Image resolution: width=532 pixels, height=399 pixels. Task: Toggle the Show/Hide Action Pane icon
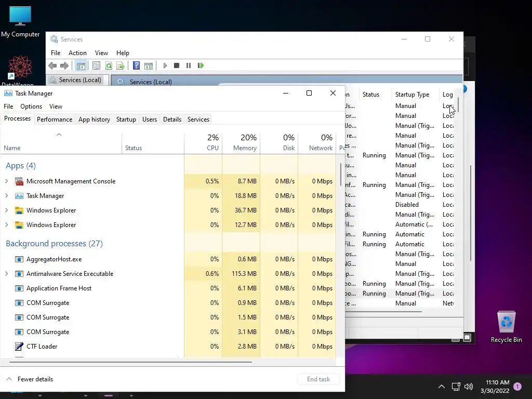pos(149,65)
